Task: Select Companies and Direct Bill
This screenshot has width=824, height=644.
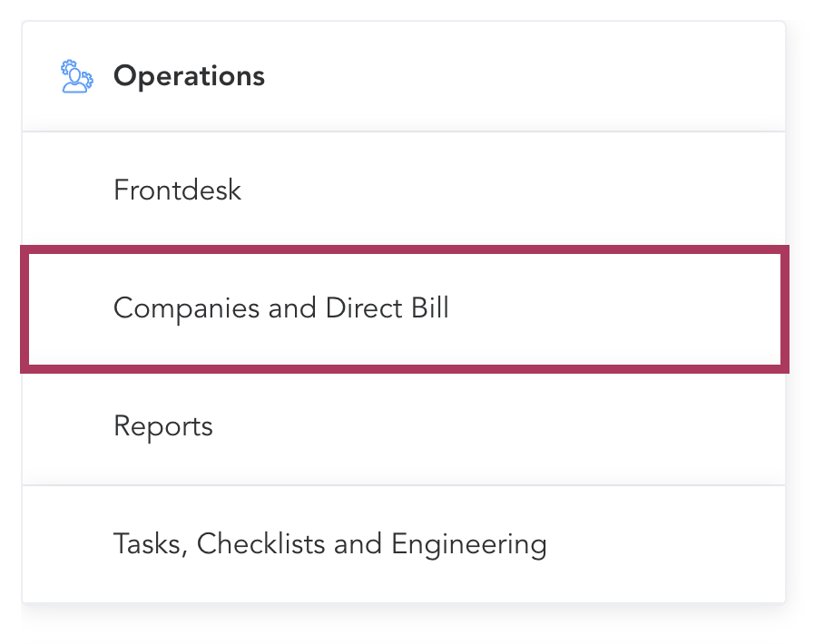Action: coord(281,308)
